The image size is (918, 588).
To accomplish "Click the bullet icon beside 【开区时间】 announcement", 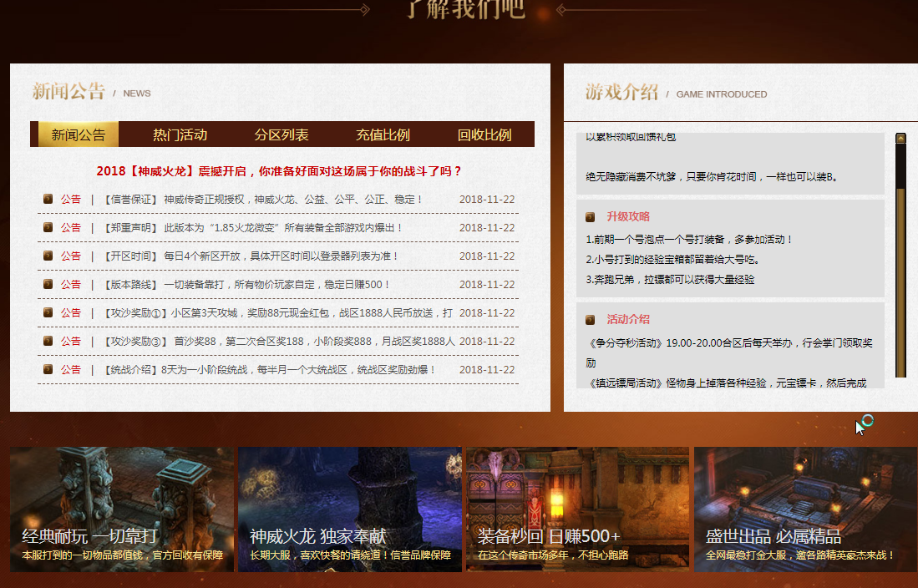I will point(48,256).
